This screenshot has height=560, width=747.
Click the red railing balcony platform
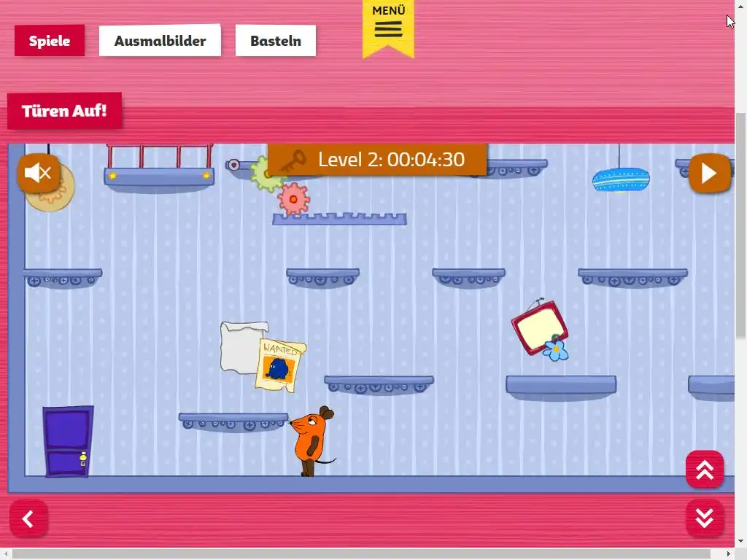coord(159,168)
